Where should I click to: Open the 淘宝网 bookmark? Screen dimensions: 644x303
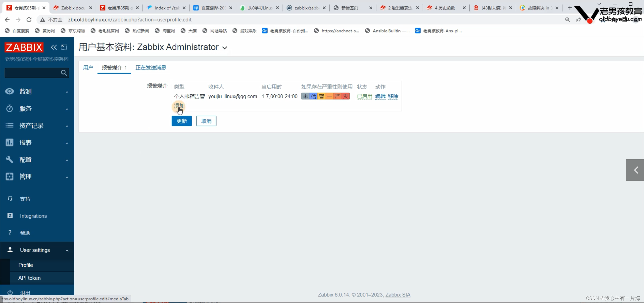(165, 31)
